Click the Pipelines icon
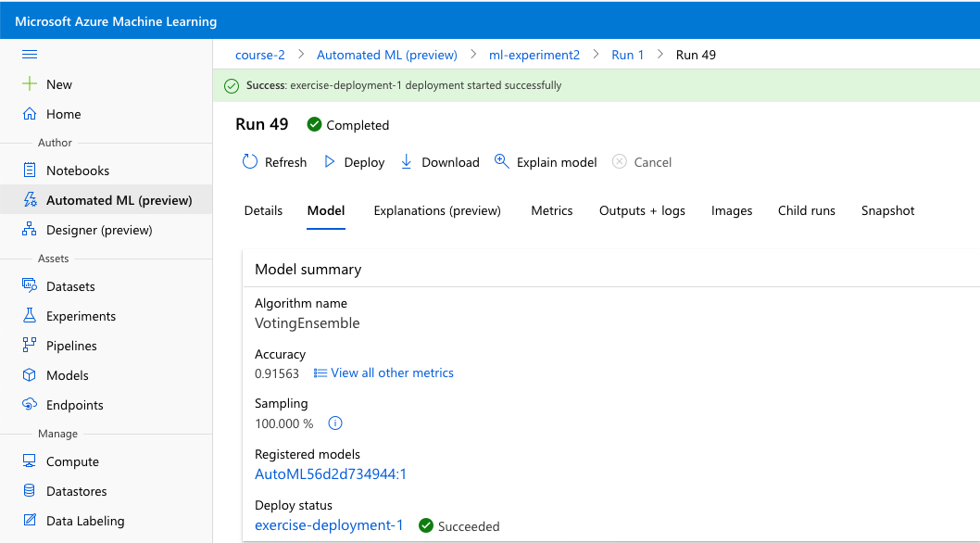 point(30,346)
